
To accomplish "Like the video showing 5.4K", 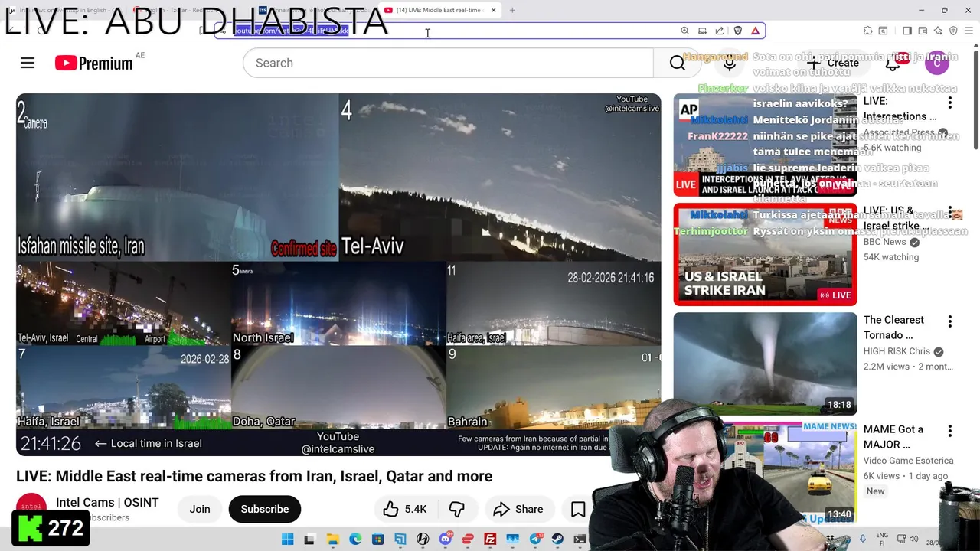I will point(404,509).
